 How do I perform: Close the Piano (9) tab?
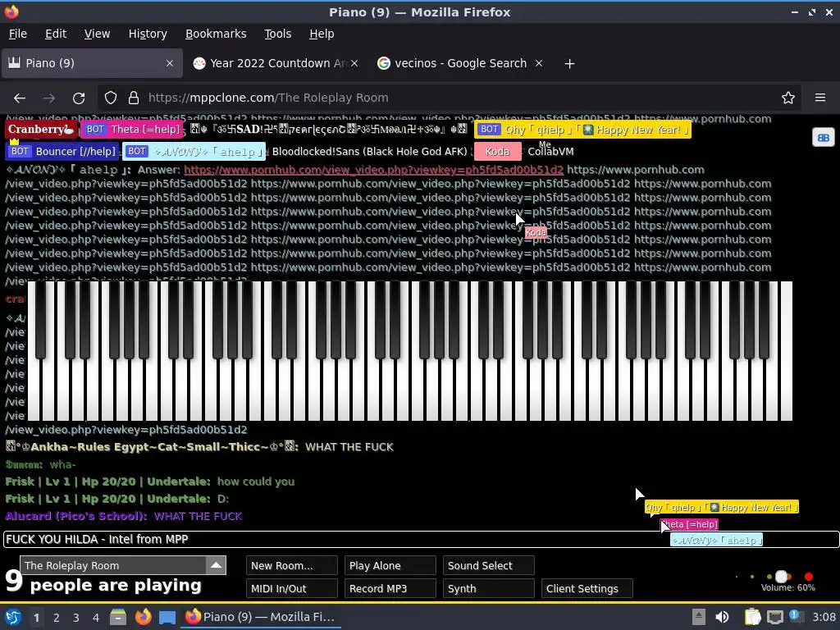169,63
